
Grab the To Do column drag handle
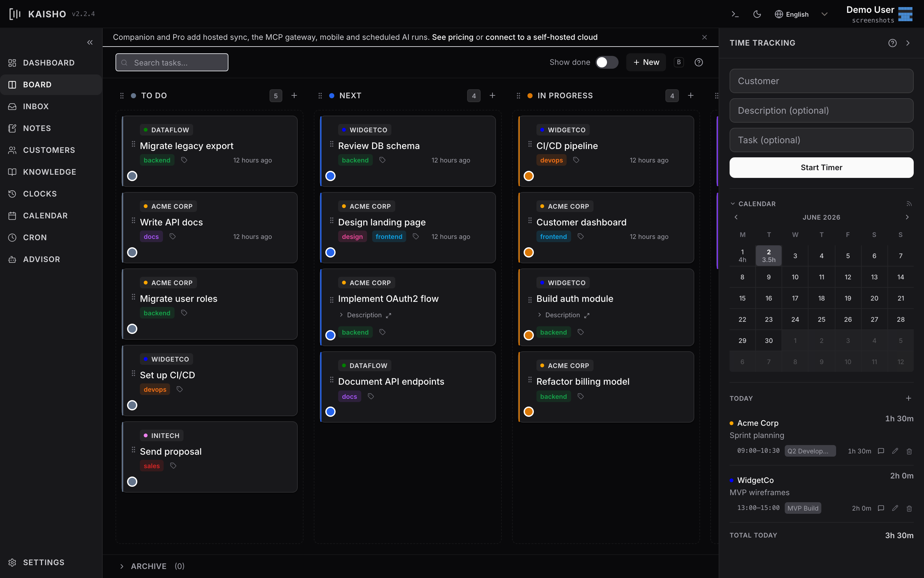[x=122, y=96]
